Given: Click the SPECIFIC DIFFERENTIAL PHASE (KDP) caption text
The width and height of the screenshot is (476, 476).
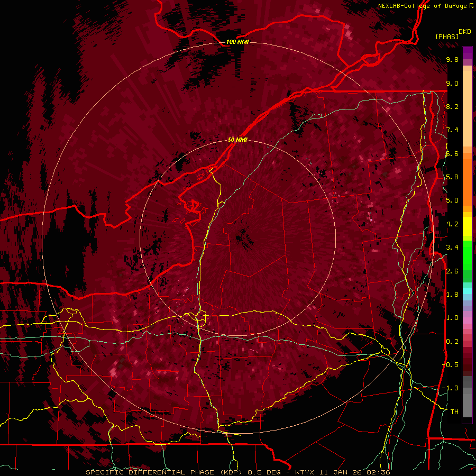Looking at the screenshot, I should (165, 472).
